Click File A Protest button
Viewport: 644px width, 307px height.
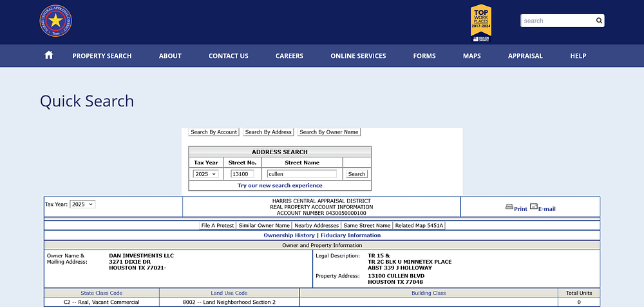pos(218,226)
